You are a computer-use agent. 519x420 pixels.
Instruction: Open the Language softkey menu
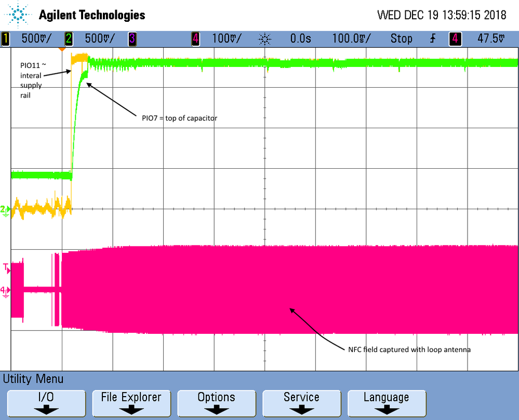coord(387,403)
